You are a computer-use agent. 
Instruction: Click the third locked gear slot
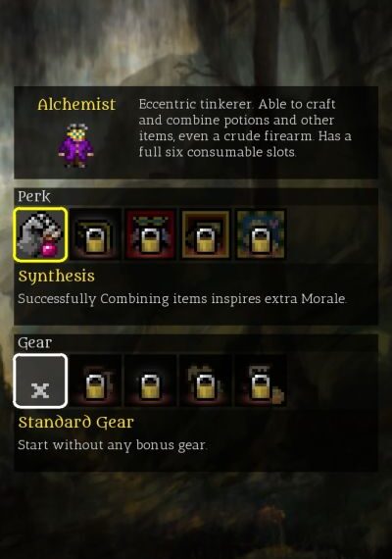pos(150,381)
